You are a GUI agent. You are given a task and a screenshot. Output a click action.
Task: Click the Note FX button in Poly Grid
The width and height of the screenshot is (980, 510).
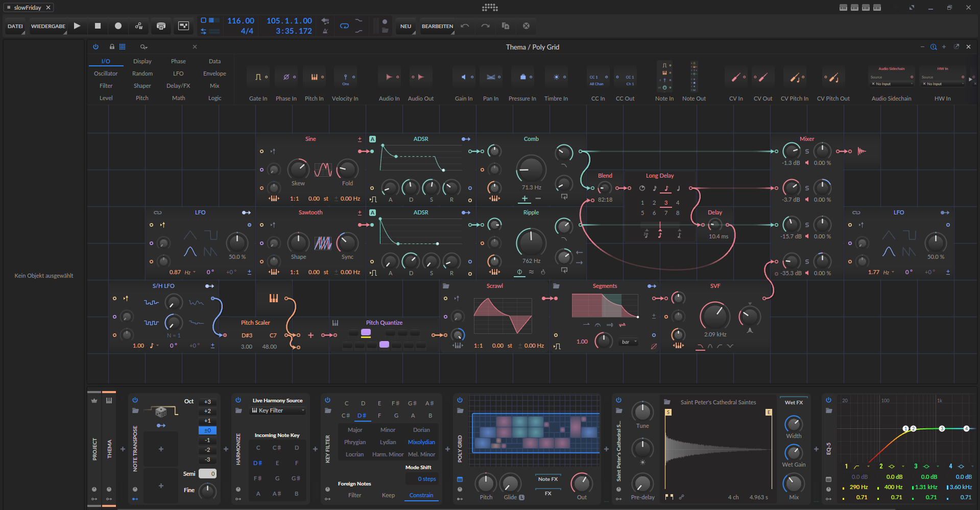point(547,479)
